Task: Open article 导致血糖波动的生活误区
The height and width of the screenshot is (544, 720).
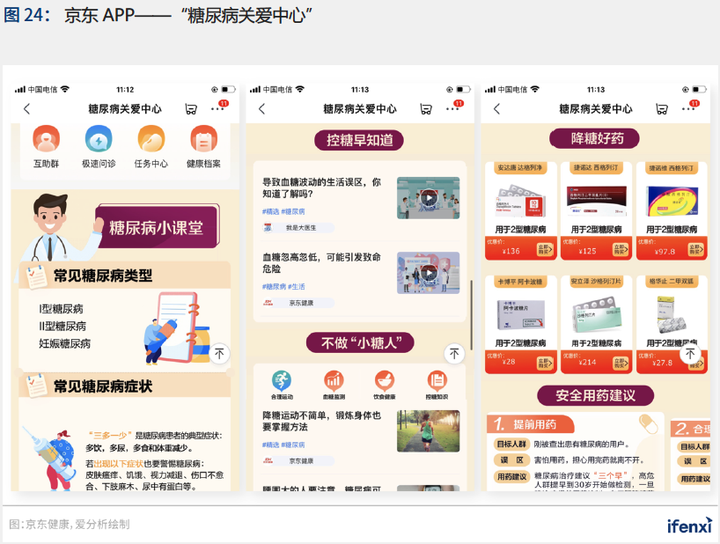Action: [322, 188]
